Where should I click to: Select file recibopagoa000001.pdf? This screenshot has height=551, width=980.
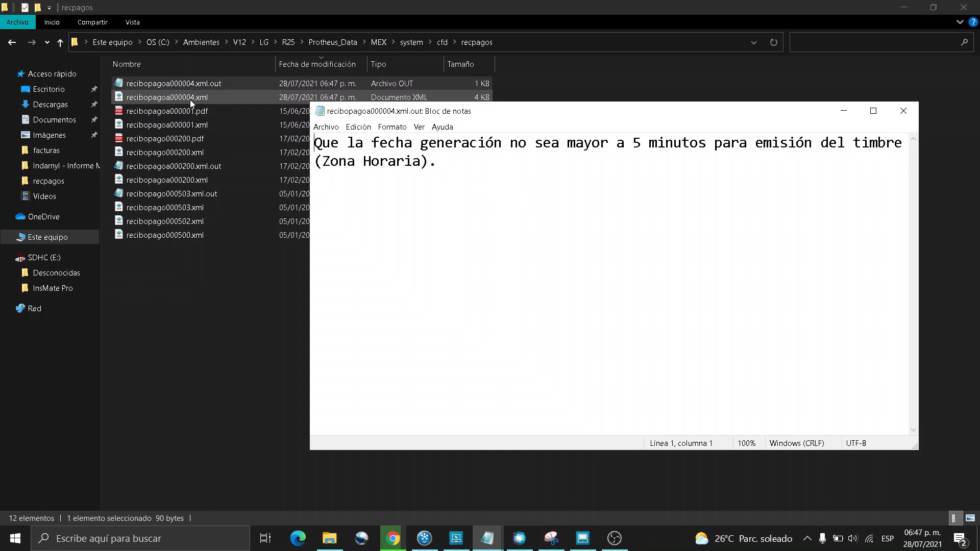pyautogui.click(x=167, y=111)
